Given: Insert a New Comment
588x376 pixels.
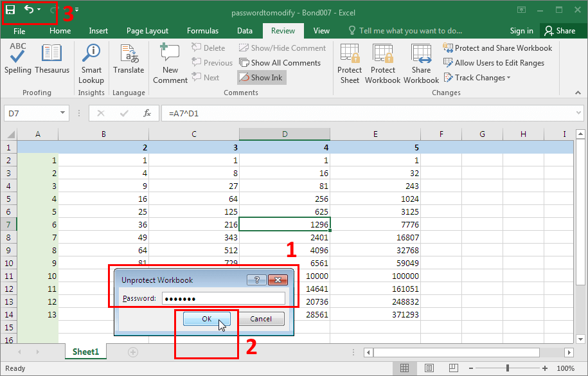Looking at the screenshot, I should pos(169,62).
